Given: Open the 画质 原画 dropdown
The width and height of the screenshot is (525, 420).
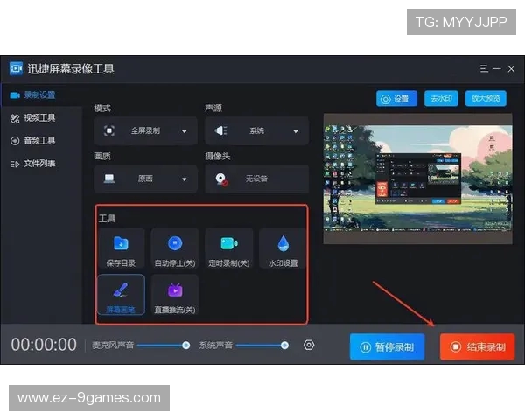Looking at the screenshot, I should point(145,178).
